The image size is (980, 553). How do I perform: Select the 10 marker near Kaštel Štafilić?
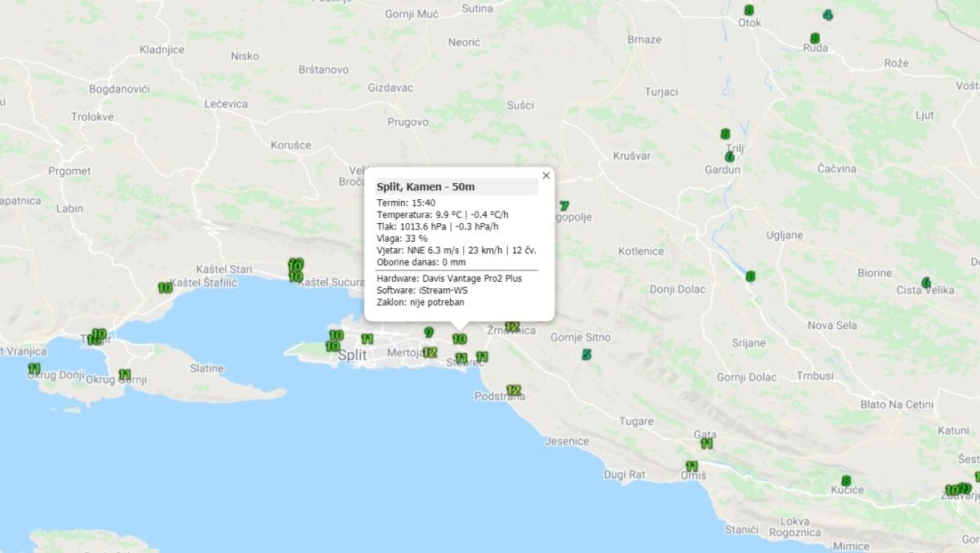click(165, 288)
